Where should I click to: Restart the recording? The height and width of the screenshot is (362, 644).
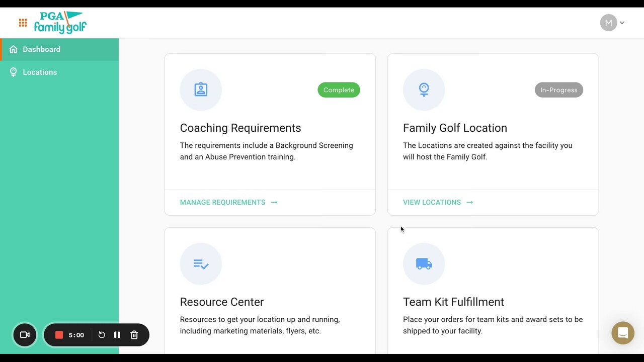(x=102, y=335)
